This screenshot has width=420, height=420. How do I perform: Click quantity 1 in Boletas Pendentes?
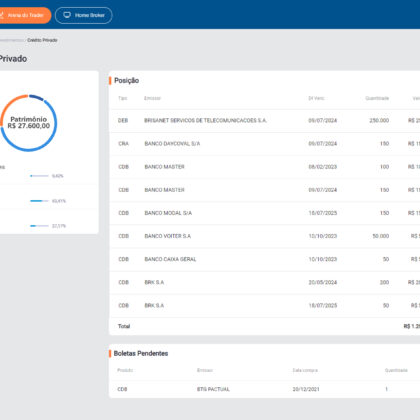pyautogui.click(x=387, y=389)
